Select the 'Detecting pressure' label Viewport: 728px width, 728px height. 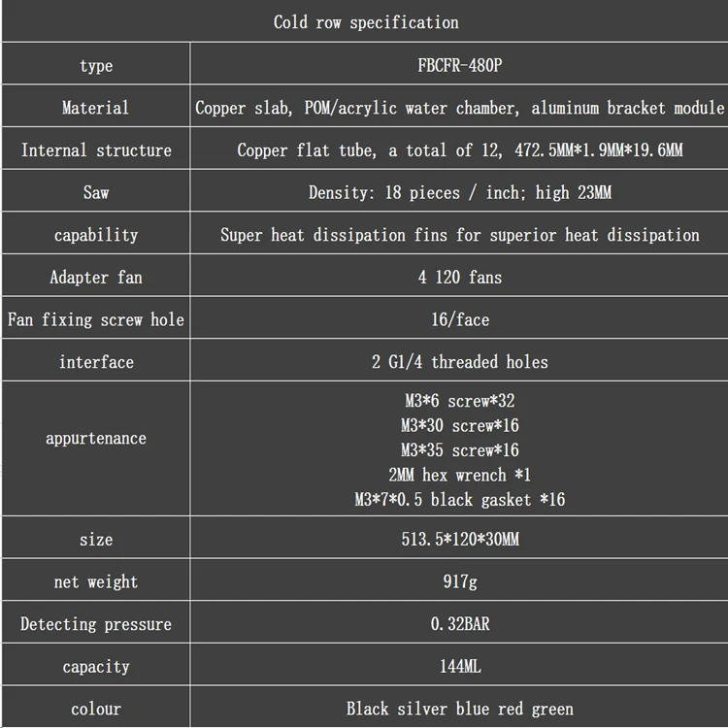pyautogui.click(x=96, y=624)
